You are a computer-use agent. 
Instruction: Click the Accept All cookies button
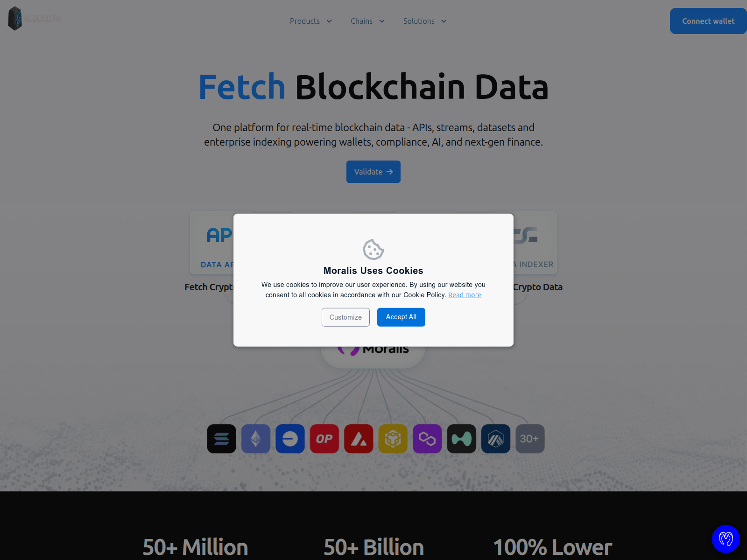coord(401,317)
